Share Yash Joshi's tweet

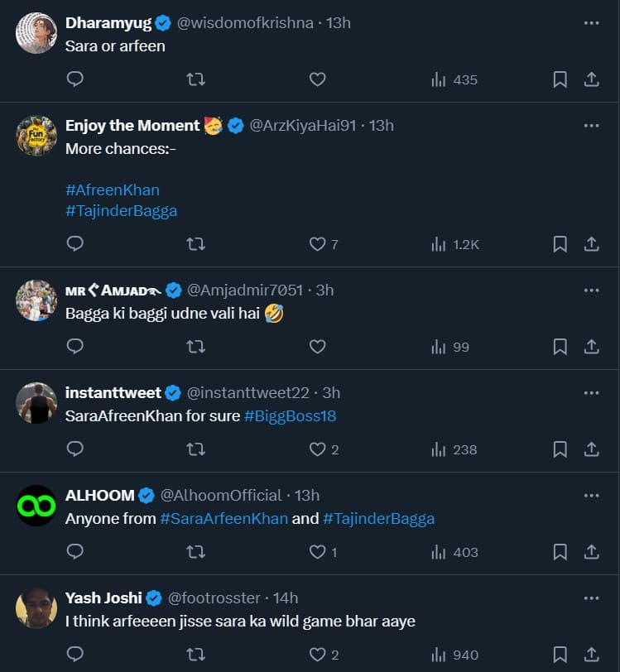[592, 655]
